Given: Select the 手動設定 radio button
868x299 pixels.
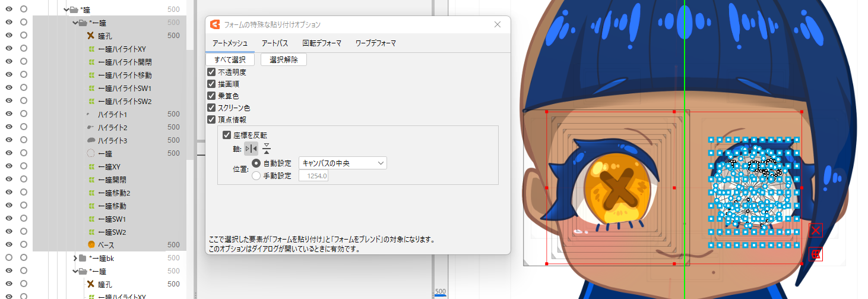Looking at the screenshot, I should pyautogui.click(x=256, y=175).
